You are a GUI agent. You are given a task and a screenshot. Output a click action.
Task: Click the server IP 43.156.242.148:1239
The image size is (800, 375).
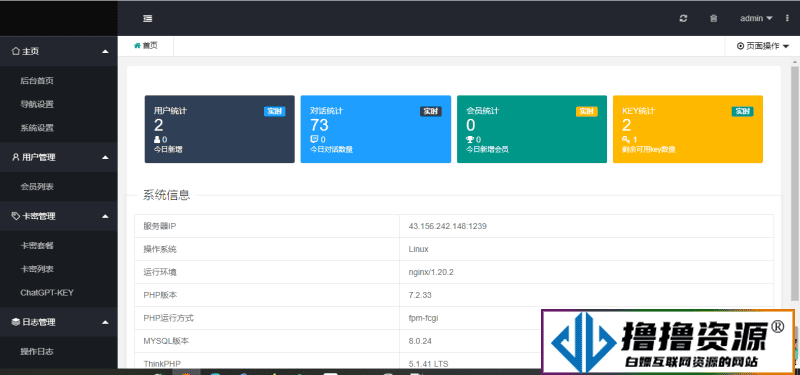point(447,226)
